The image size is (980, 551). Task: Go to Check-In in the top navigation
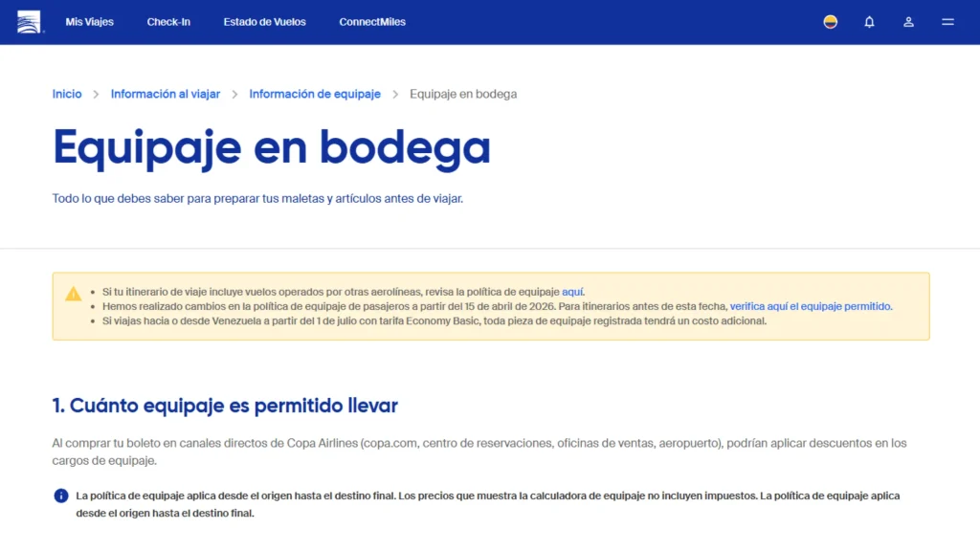[x=168, y=22]
